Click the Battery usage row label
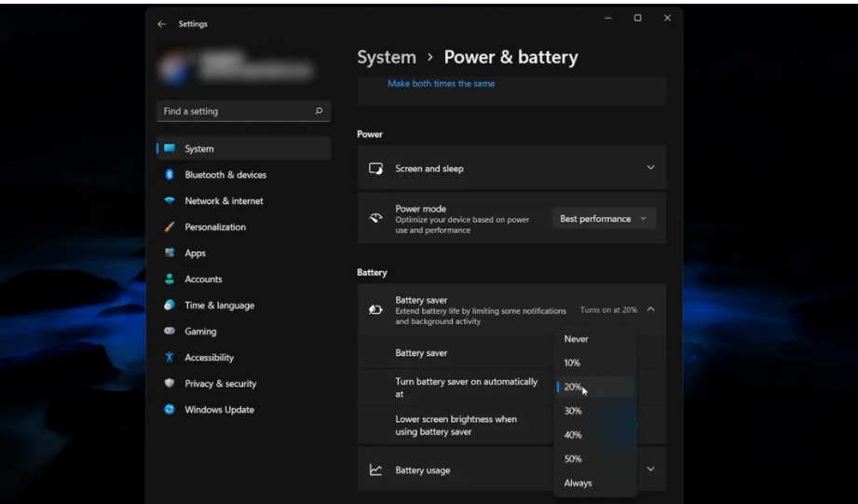This screenshot has width=858, height=504. coord(422,470)
